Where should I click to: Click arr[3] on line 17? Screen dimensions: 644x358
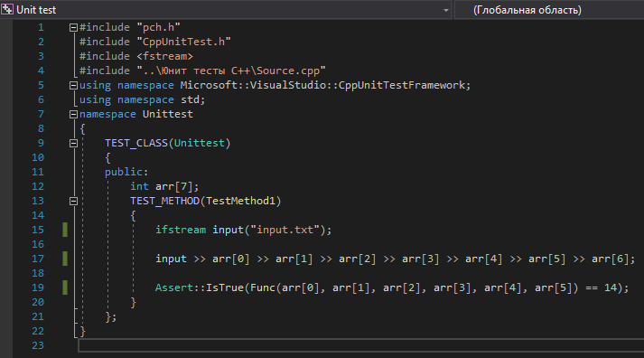click(x=421, y=259)
